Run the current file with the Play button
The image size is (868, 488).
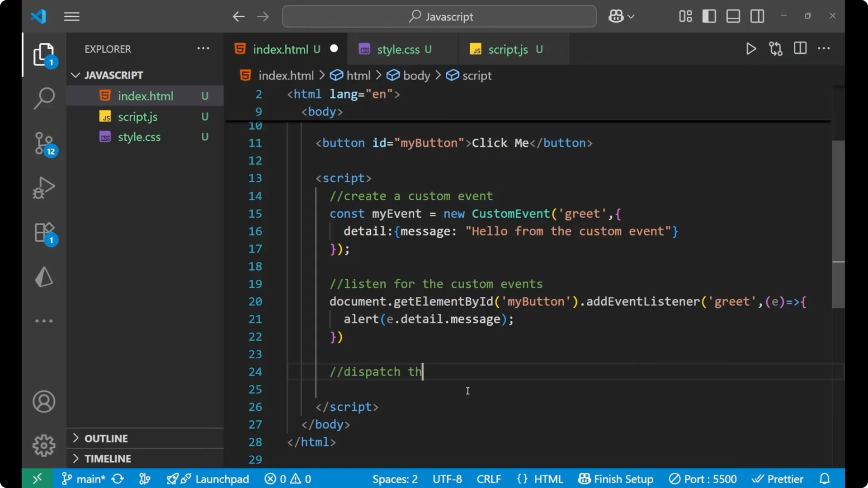(x=751, y=48)
